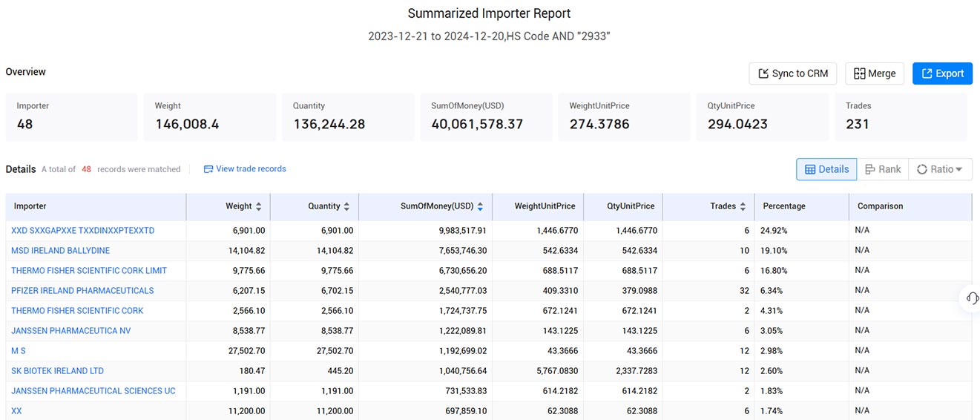Open THERMO FISHER SCIENTIFIC CORK LIMIT
The width and height of the screenshot is (980, 420).
tap(89, 271)
